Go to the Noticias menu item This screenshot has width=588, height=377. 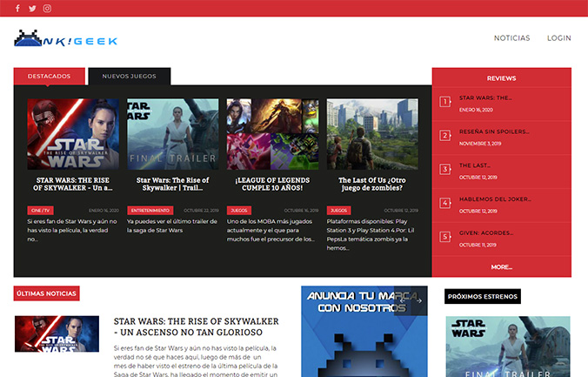[x=511, y=38]
